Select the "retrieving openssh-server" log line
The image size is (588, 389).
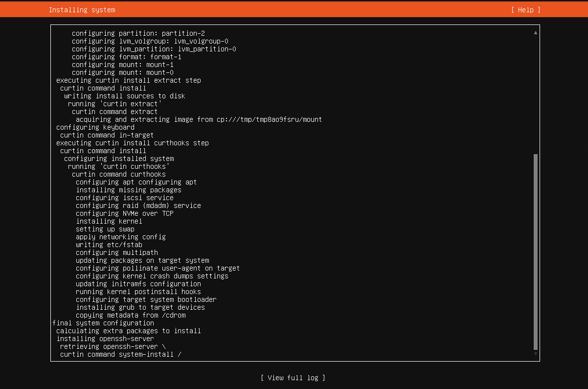[113, 346]
